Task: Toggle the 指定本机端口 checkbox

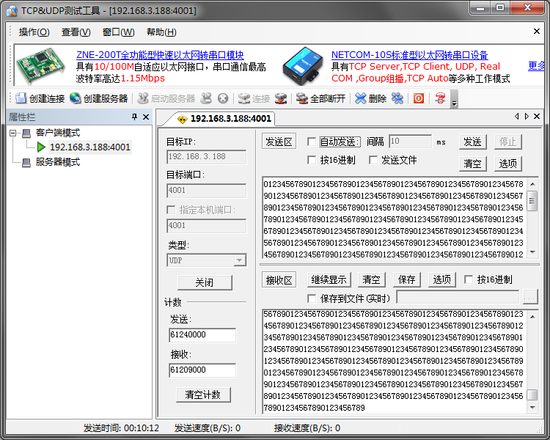Action: click(171, 210)
